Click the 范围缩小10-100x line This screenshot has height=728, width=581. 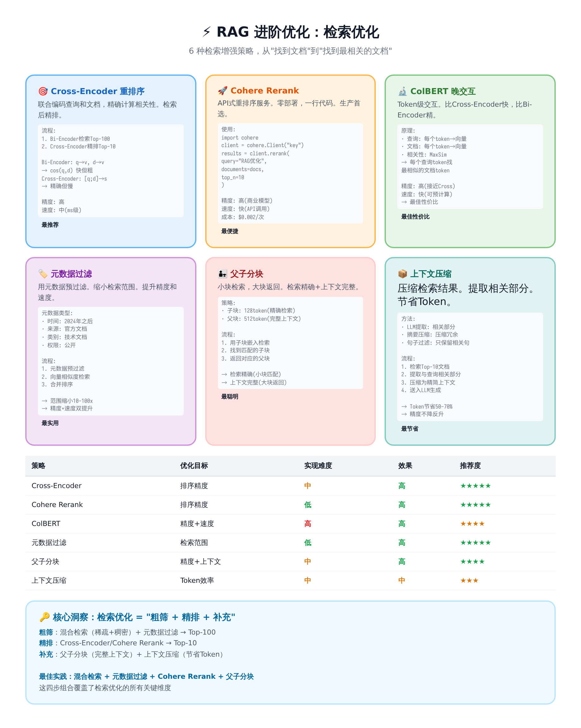(67, 401)
